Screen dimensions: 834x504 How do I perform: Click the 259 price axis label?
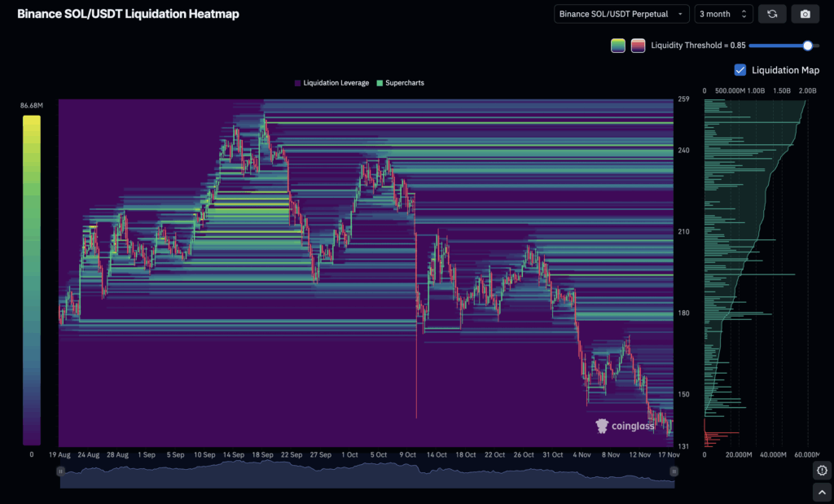[x=683, y=99]
